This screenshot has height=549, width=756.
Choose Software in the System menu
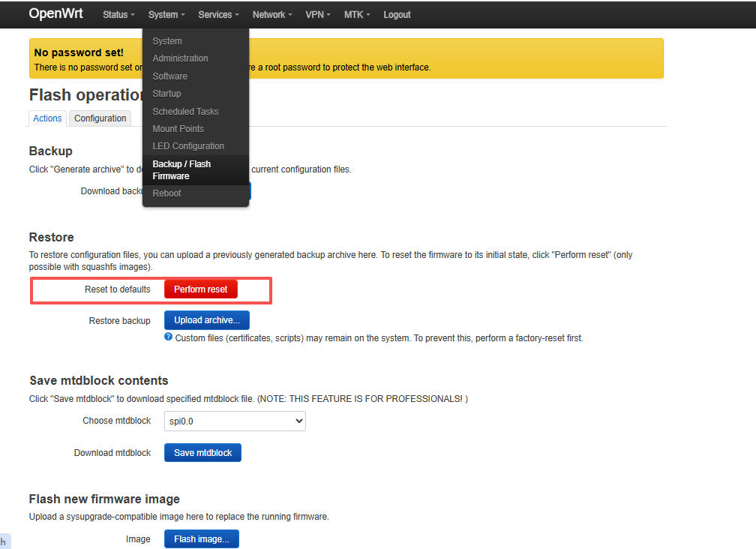pos(169,76)
